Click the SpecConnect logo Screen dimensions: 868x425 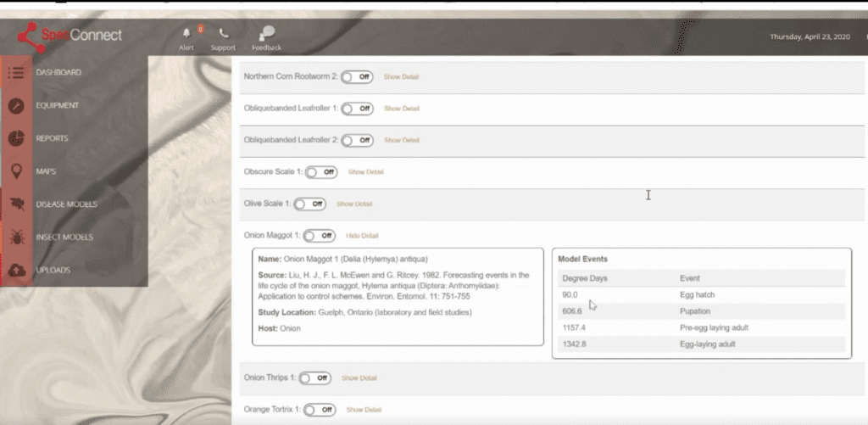click(70, 36)
